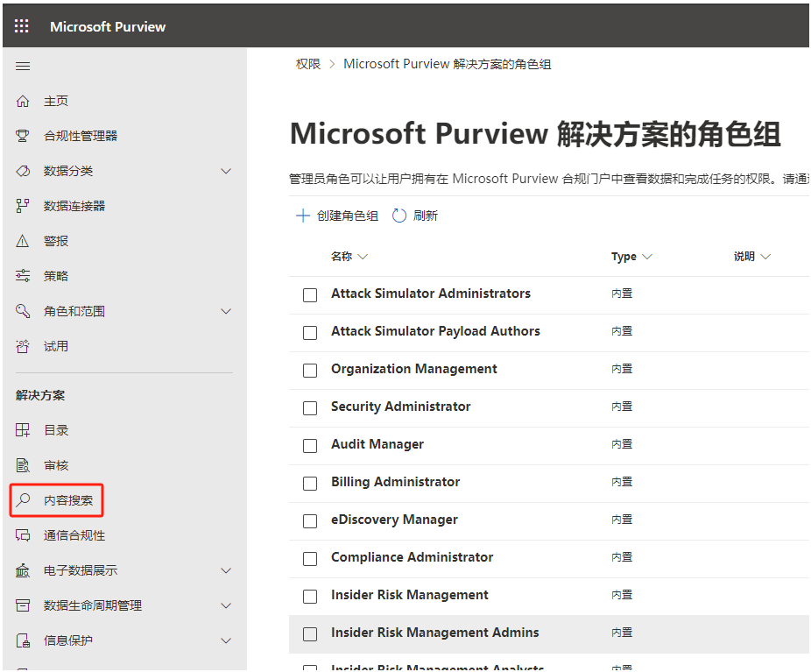Open the Organization Management role group
The image size is (811, 672).
point(413,369)
